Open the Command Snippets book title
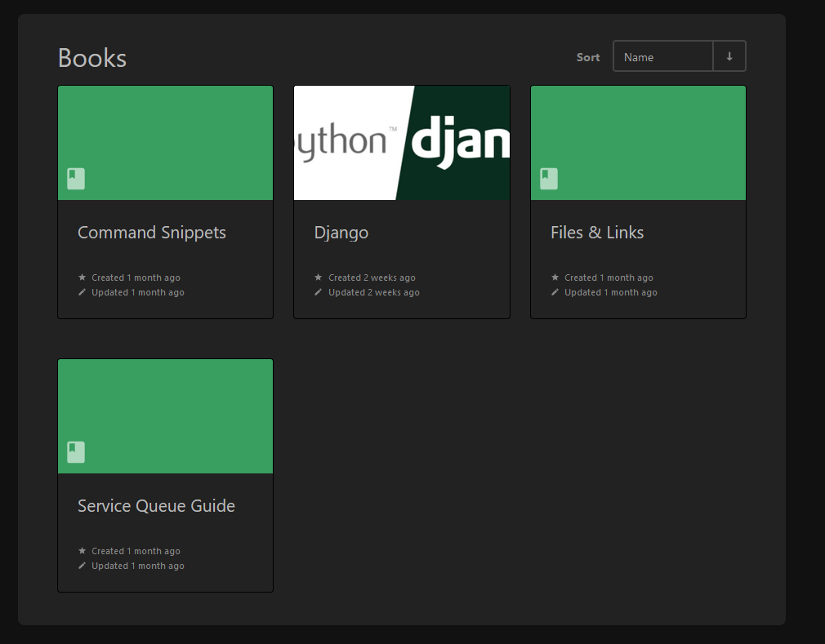 (x=152, y=233)
